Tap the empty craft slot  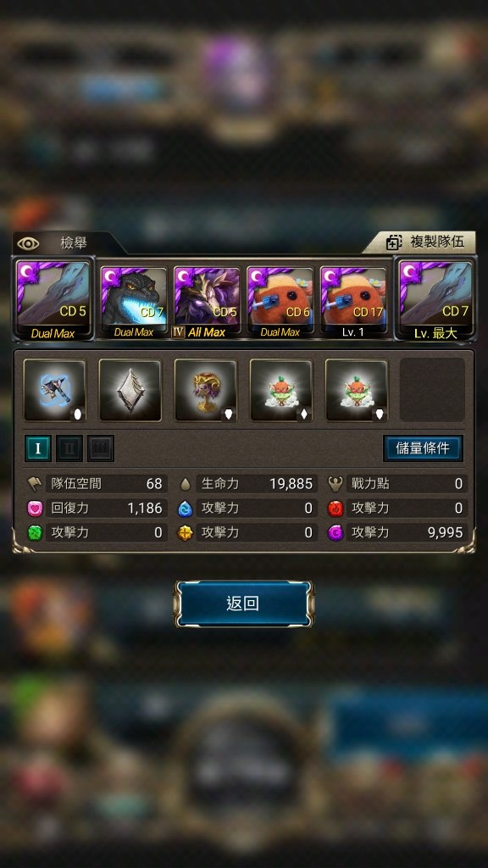432,390
